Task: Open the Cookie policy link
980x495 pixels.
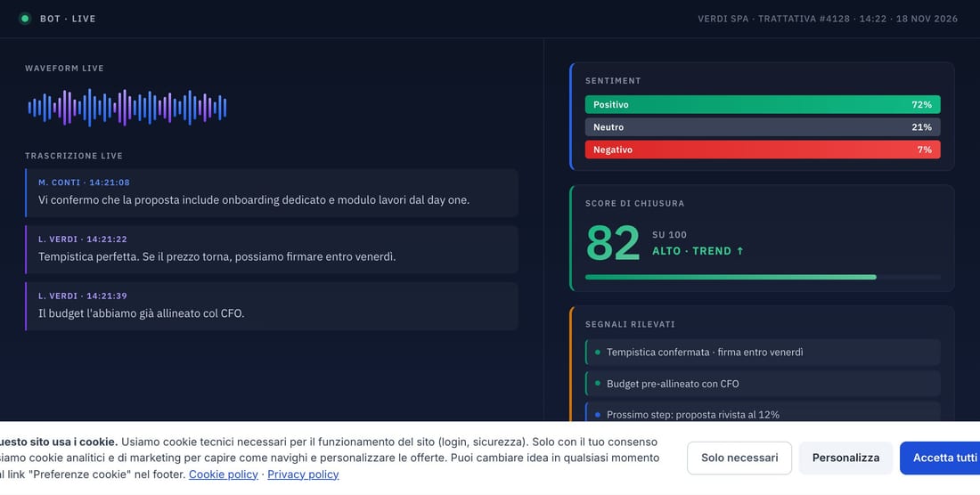Action: click(223, 475)
